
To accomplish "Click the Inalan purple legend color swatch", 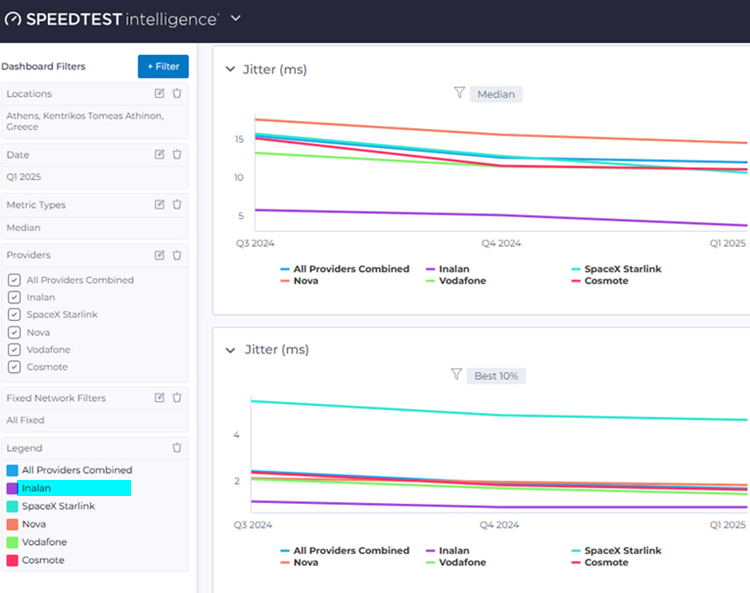I will [12, 488].
